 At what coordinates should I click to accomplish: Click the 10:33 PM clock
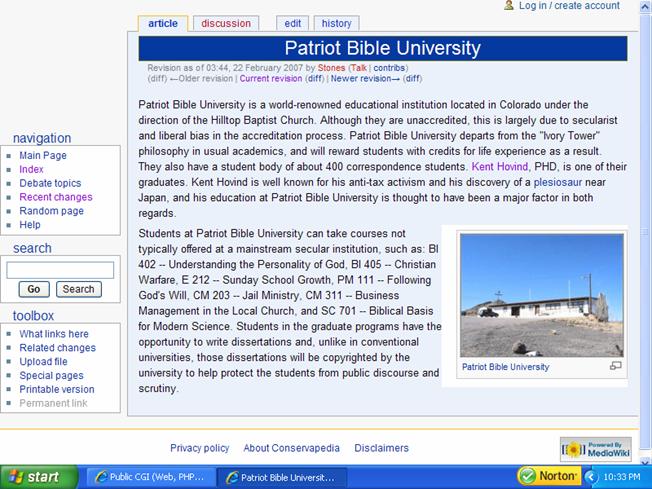(622, 477)
